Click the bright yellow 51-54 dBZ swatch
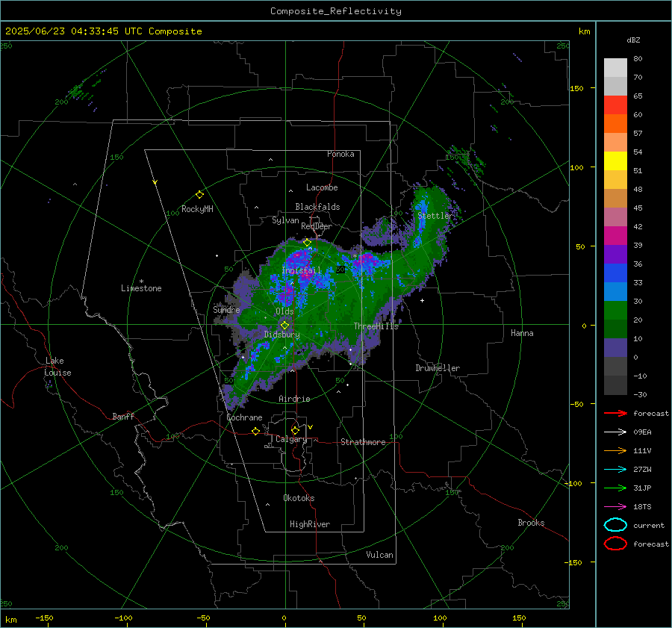 tap(615, 161)
